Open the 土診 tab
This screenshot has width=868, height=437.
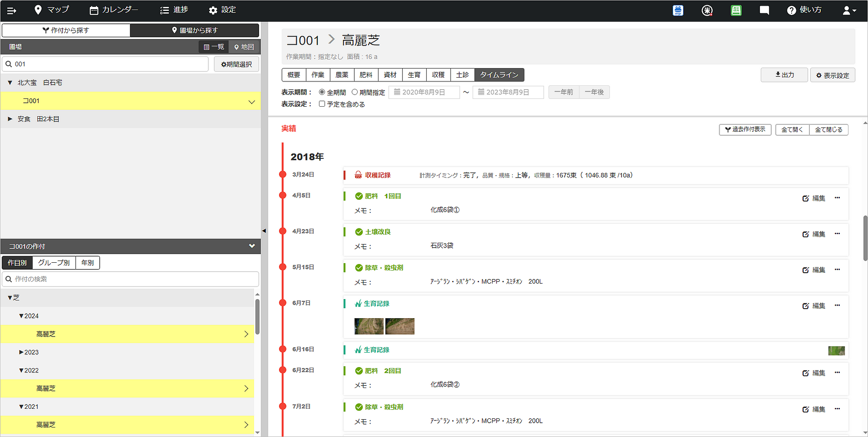click(x=462, y=75)
